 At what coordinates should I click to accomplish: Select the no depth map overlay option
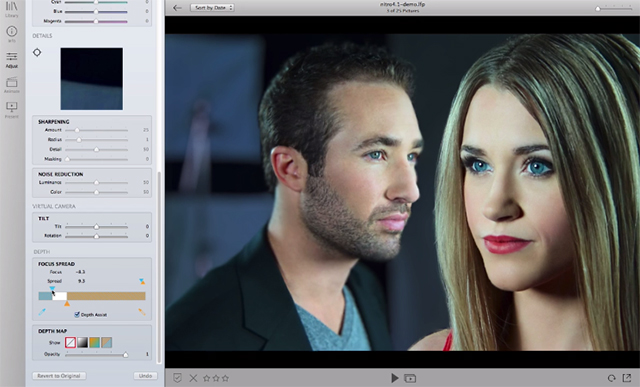tap(70, 343)
